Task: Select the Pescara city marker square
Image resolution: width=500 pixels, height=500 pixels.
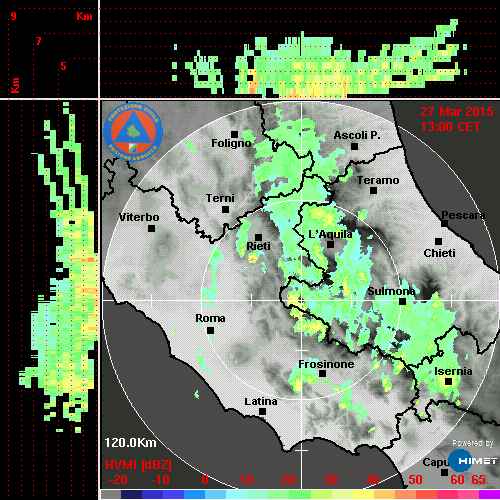Action: 445,223
